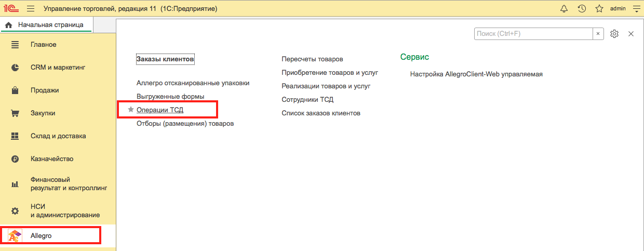This screenshot has height=251, width=644.
Task: Click the Казначейство ruble coin icon
Action: point(15,159)
